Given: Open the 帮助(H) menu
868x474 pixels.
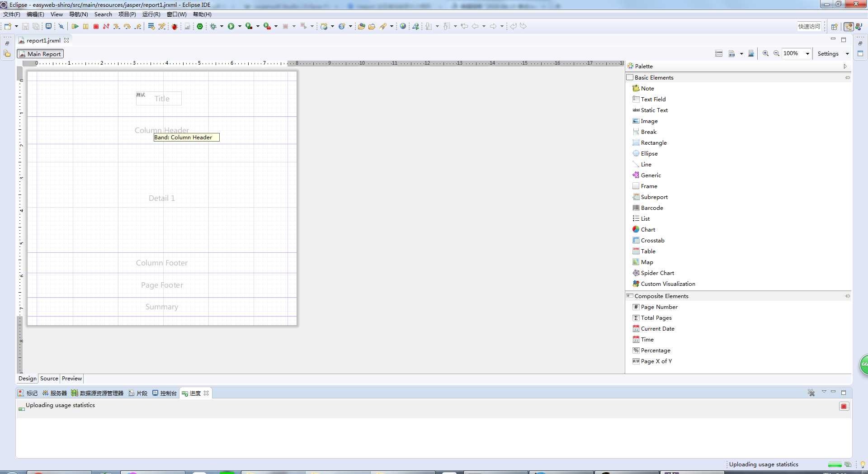Looking at the screenshot, I should (202, 14).
